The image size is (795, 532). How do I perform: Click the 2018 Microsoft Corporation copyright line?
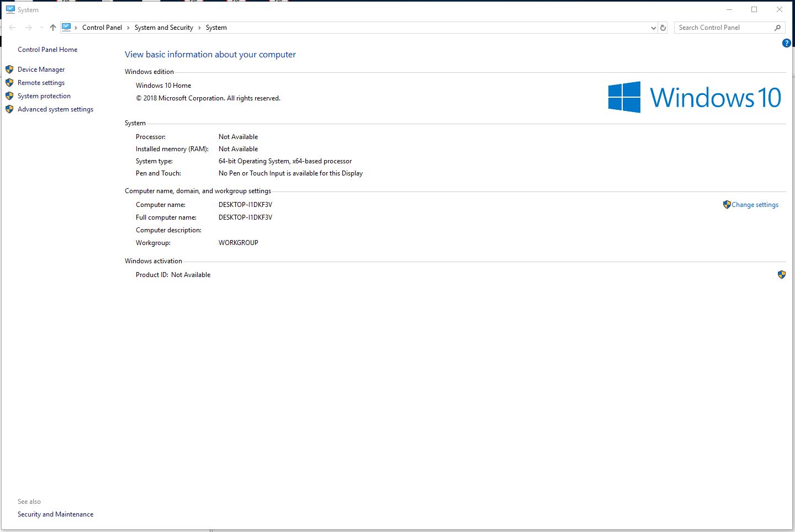[208, 98]
